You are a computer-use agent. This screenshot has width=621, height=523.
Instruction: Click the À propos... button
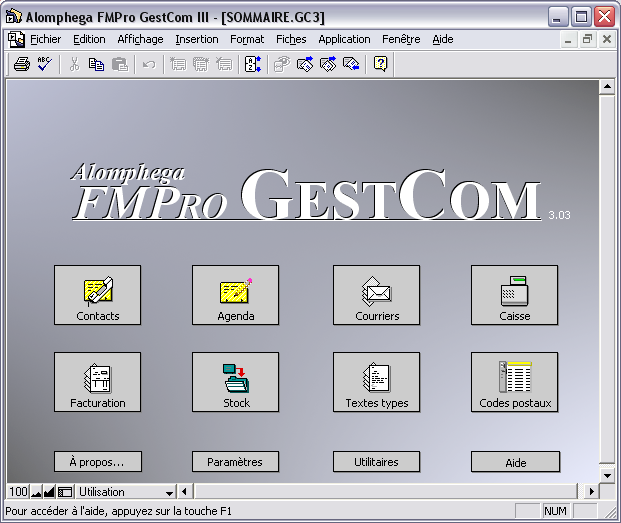pyautogui.click(x=97, y=462)
